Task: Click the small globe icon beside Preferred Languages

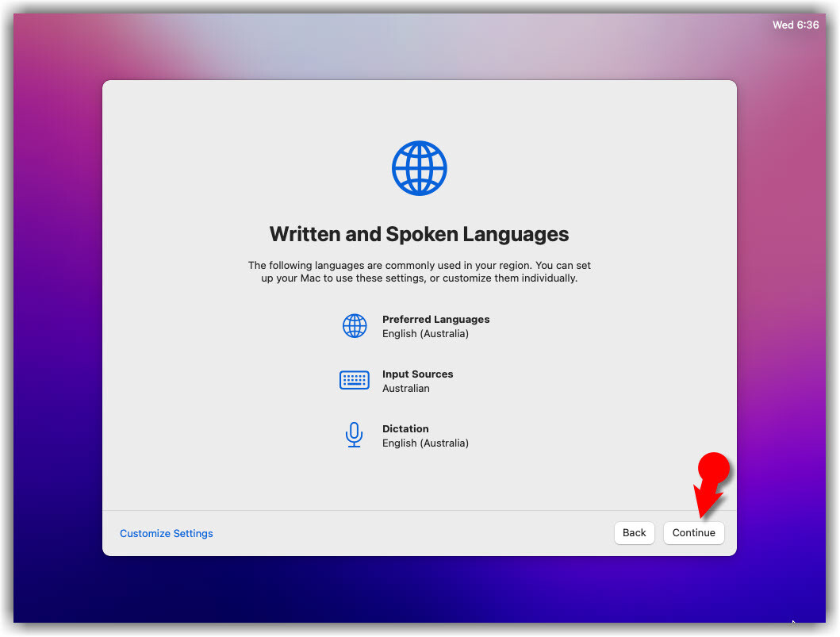Action: click(x=355, y=326)
